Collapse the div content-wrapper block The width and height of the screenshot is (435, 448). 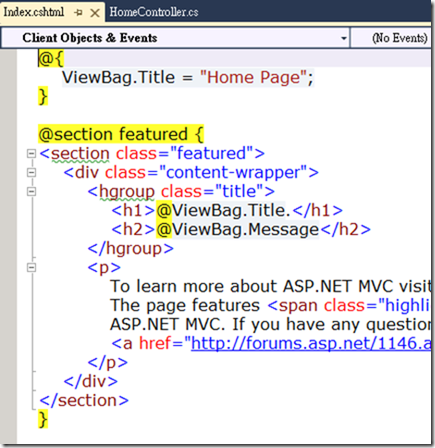click(x=31, y=172)
